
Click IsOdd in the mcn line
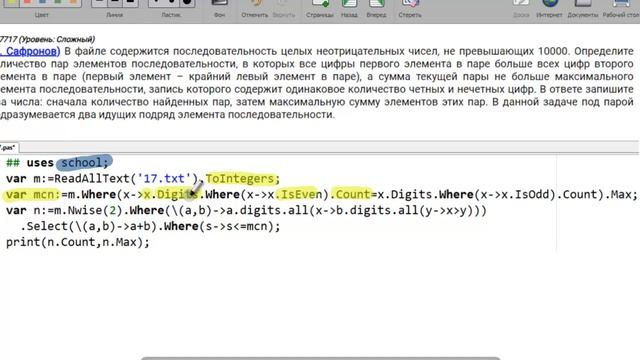point(531,195)
